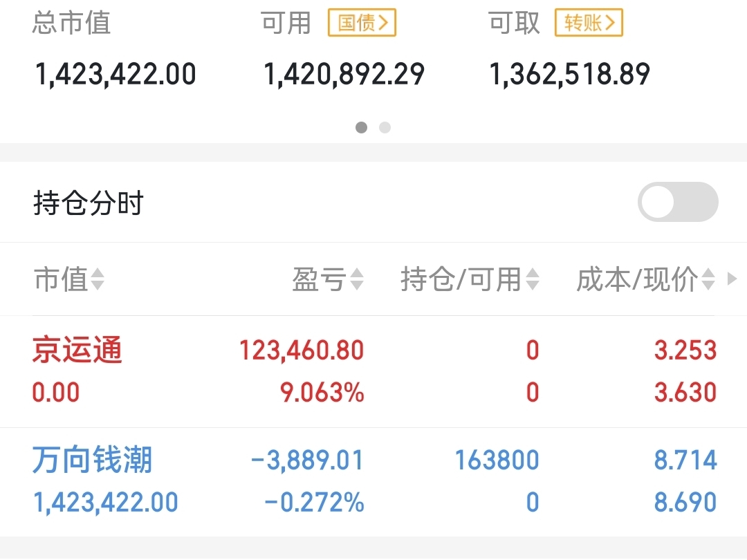Tap the 可取 label
The width and height of the screenshot is (747, 560).
[x=513, y=23]
